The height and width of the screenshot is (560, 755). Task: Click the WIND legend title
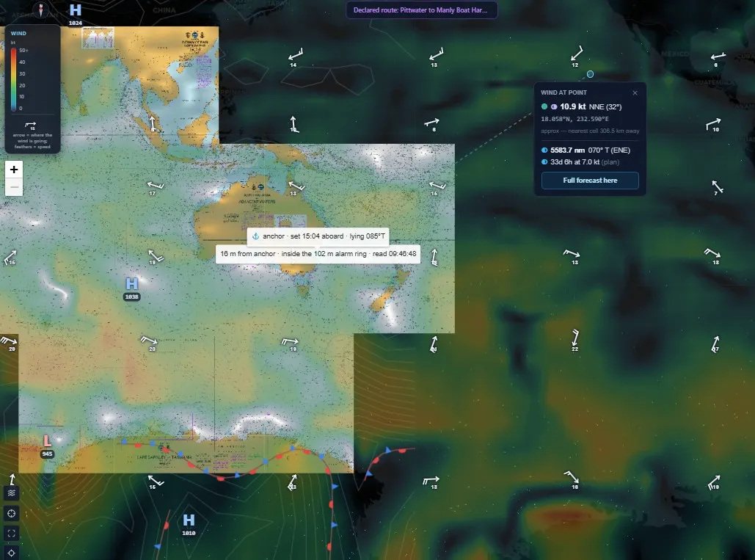tap(18, 33)
